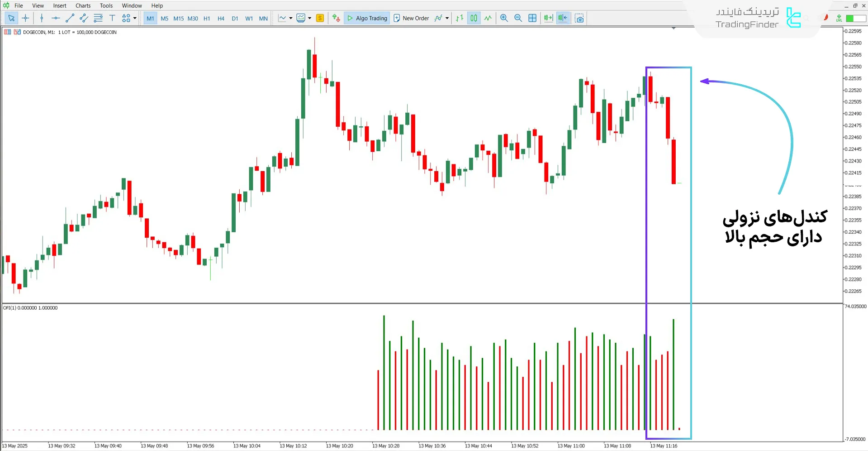The height and width of the screenshot is (451, 868).
Task: Switch to the M15 timeframe
Action: (178, 18)
